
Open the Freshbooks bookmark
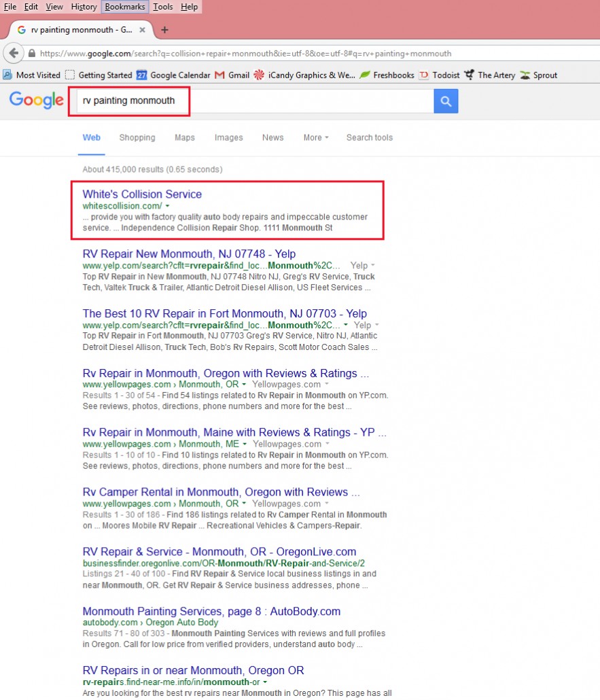387,75
